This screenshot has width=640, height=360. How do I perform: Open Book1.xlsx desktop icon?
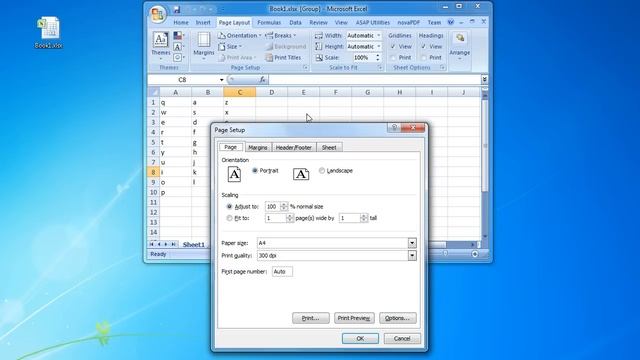click(x=49, y=33)
